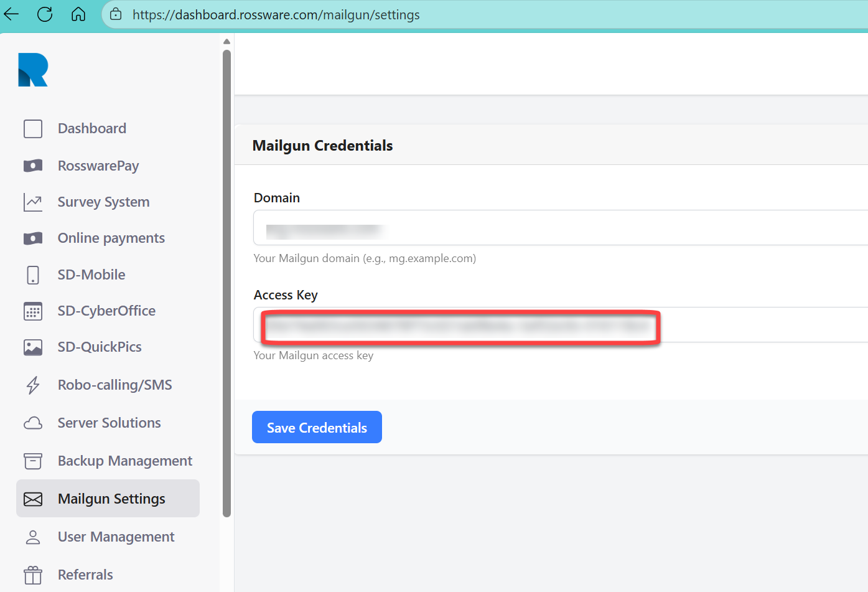Click the Backup Management archive icon
Viewport: 868px width, 592px height.
tap(33, 461)
